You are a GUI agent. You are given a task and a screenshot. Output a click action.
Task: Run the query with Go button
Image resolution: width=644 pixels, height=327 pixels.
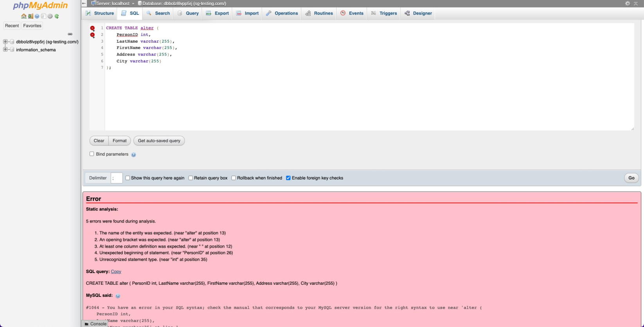[x=631, y=178]
